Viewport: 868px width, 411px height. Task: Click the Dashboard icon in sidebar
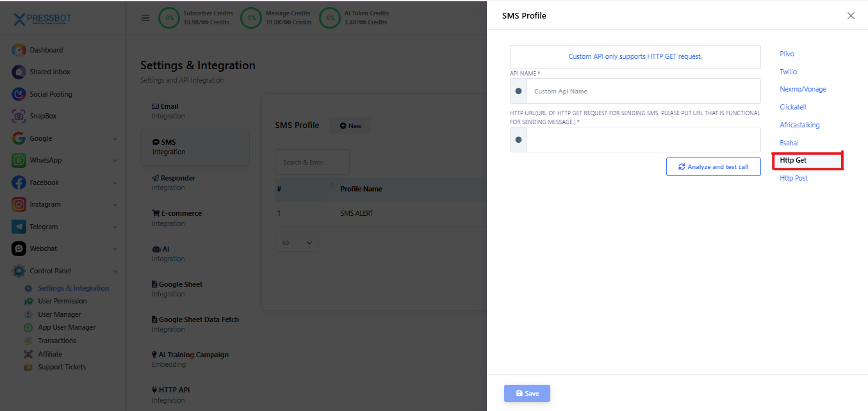[19, 50]
